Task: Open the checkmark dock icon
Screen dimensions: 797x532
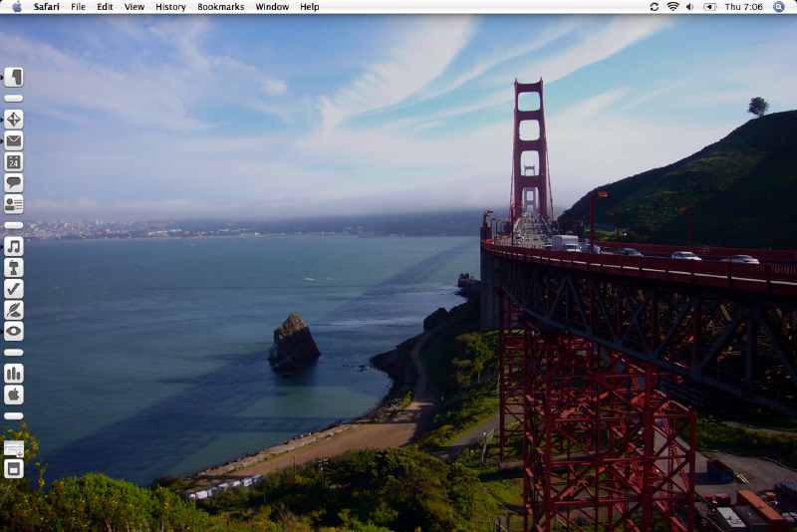Action: coord(14,289)
